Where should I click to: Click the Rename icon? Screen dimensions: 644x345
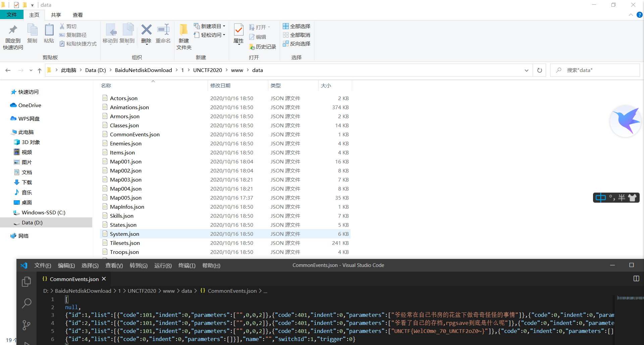coord(163,33)
